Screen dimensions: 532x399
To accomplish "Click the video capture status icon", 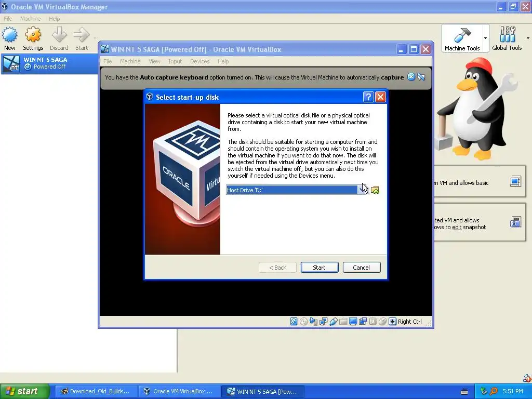I will click(363, 322).
